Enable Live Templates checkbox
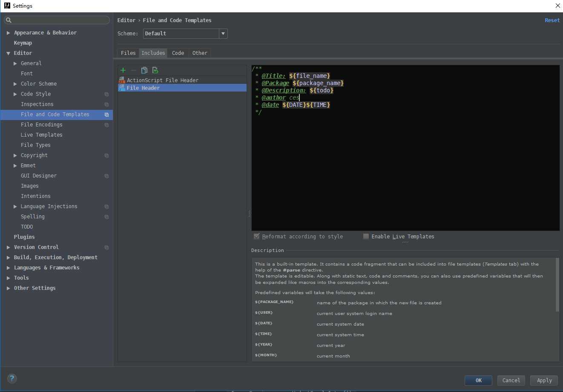Image resolution: width=563 pixels, height=392 pixels. (366, 236)
